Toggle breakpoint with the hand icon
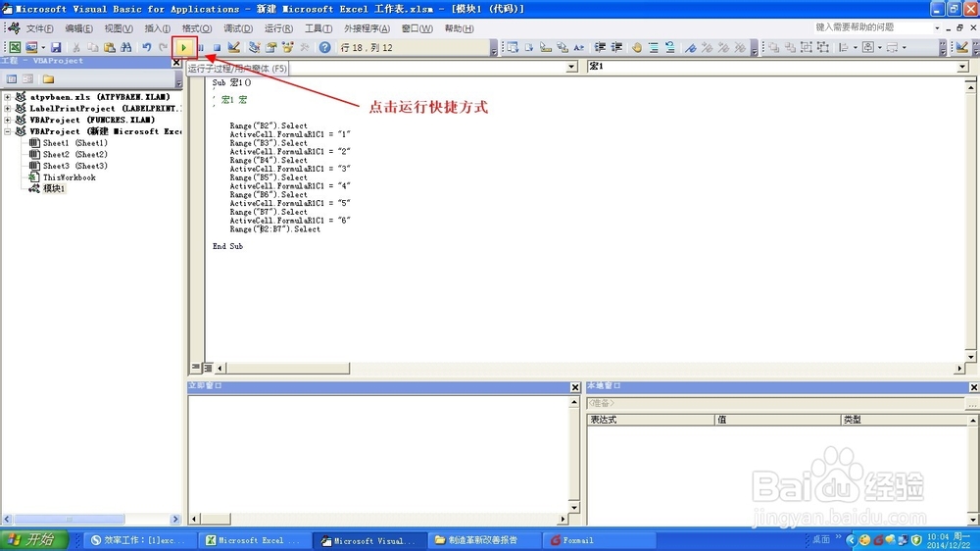This screenshot has width=980, height=551. click(637, 47)
